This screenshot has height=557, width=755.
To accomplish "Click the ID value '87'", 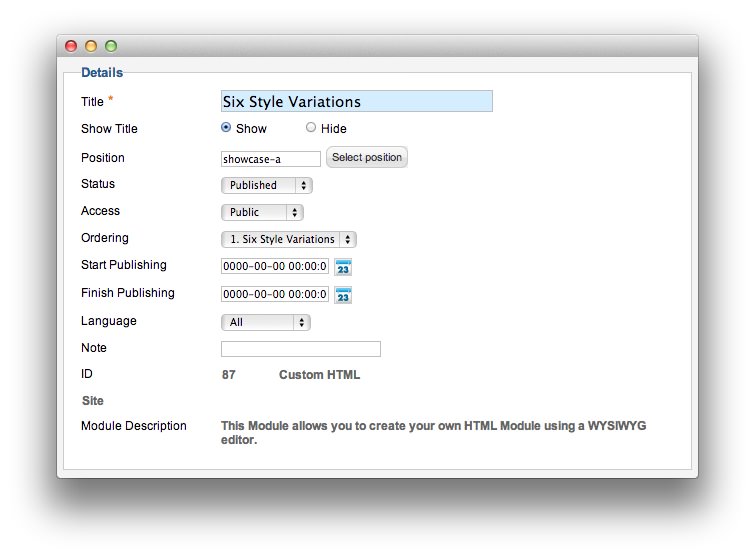I will (x=229, y=375).
